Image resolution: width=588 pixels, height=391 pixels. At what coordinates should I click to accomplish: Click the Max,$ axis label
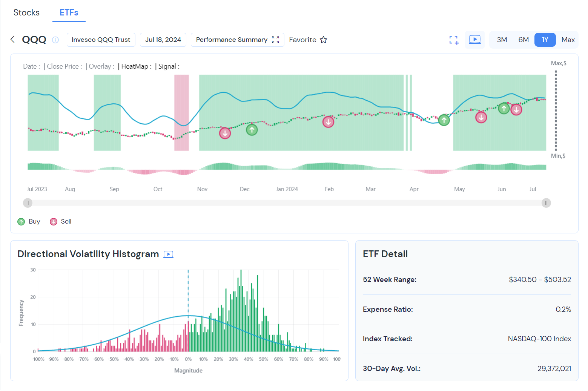click(559, 63)
